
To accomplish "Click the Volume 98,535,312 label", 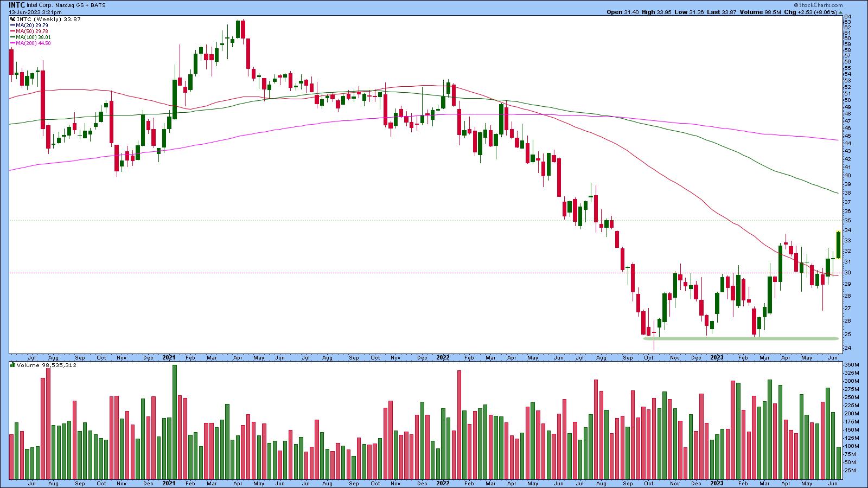I will pyautogui.click(x=46, y=365).
